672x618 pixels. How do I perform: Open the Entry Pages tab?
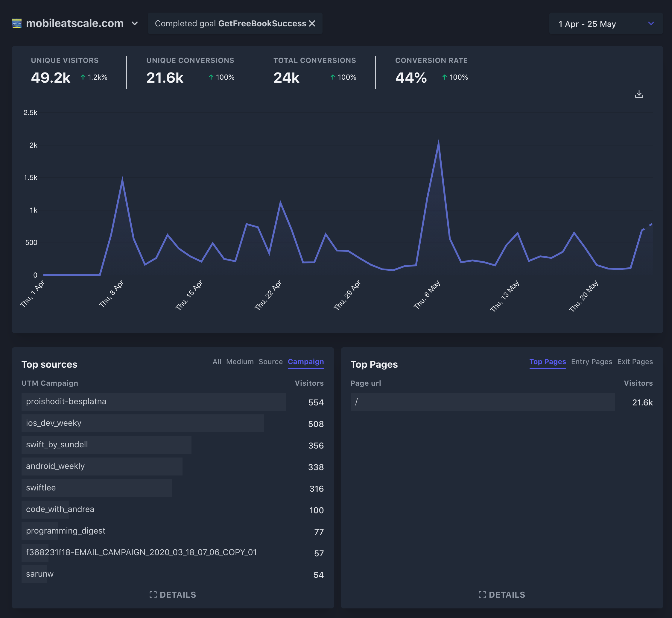click(591, 361)
